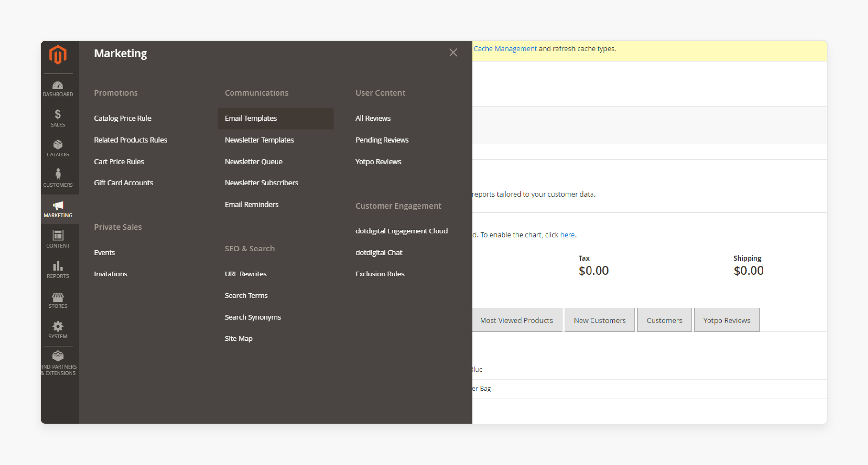
Task: Open Invitations under Private Sales
Action: point(110,274)
